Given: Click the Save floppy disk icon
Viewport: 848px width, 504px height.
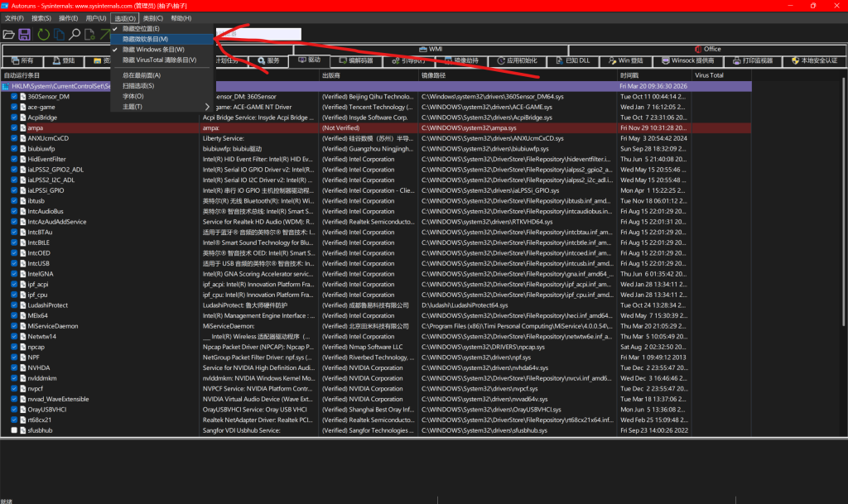Looking at the screenshot, I should coord(25,35).
